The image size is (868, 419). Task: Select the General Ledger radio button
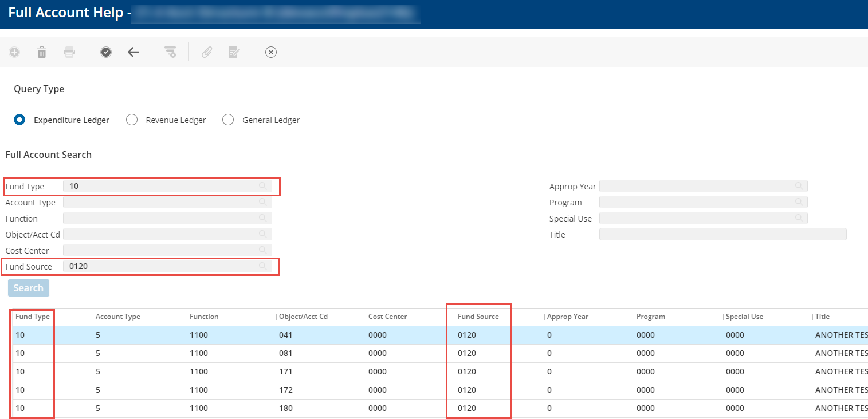(228, 120)
